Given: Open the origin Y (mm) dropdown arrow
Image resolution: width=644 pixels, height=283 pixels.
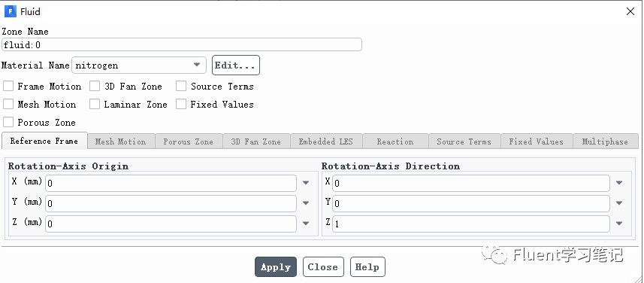Looking at the screenshot, I should point(306,203).
